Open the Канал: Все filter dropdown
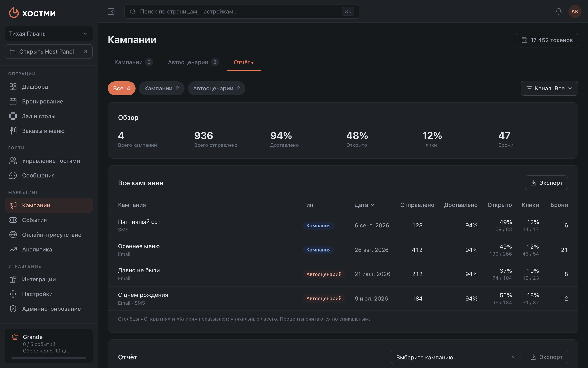This screenshot has height=368, width=588. click(x=549, y=88)
